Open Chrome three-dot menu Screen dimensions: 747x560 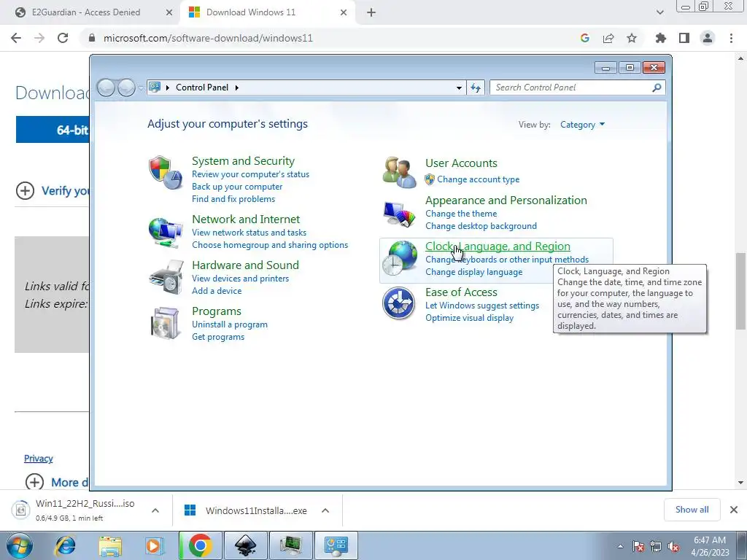coord(731,38)
